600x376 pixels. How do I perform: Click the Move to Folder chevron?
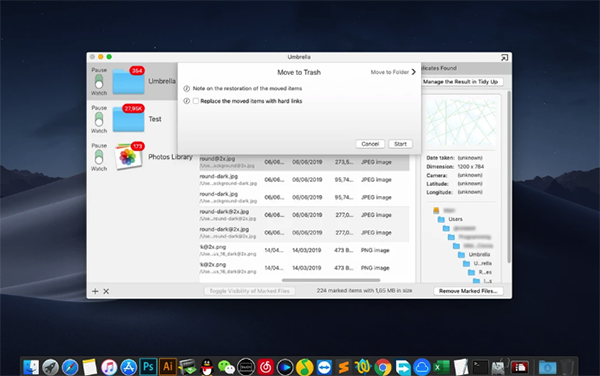414,72
